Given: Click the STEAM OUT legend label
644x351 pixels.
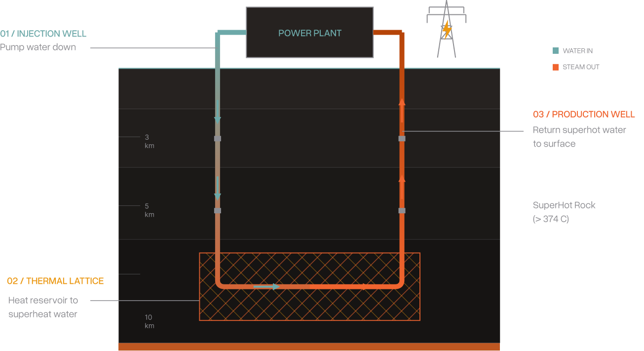Looking at the screenshot, I should (581, 67).
